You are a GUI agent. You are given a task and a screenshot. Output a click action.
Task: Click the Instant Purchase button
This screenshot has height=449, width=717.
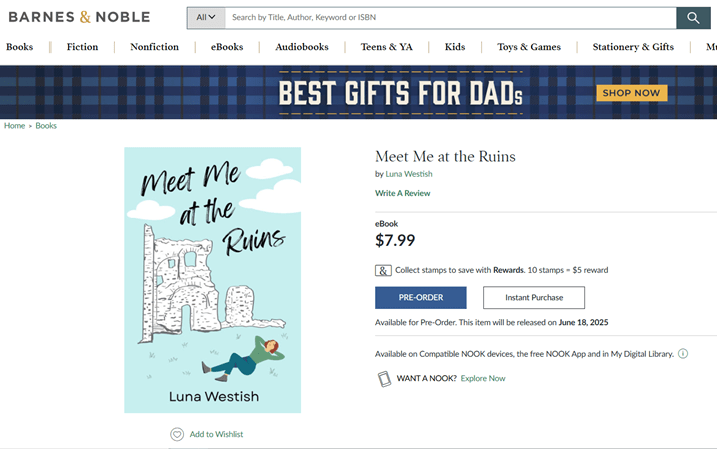pos(534,298)
